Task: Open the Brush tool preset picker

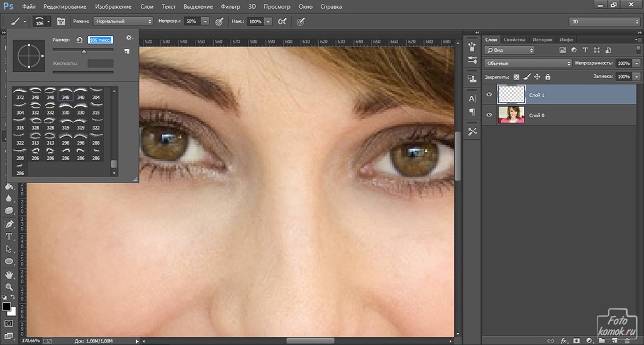Action: [18, 21]
